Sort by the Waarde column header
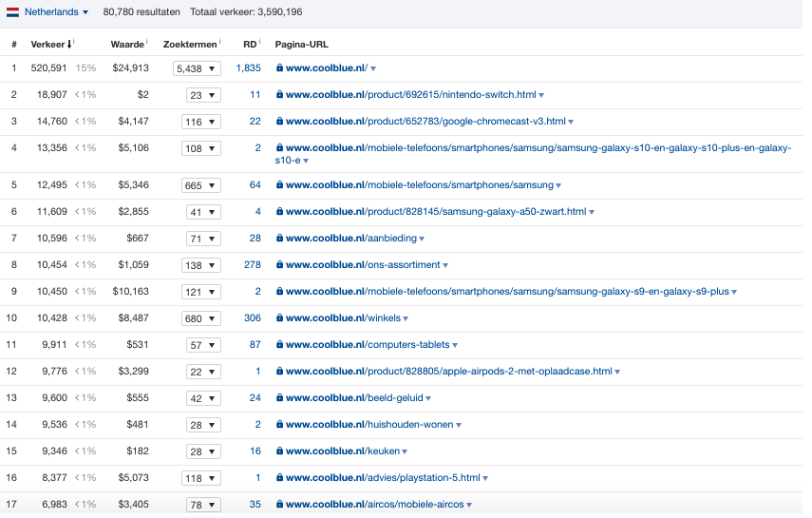Image resolution: width=812 pixels, height=518 pixels. click(127, 45)
